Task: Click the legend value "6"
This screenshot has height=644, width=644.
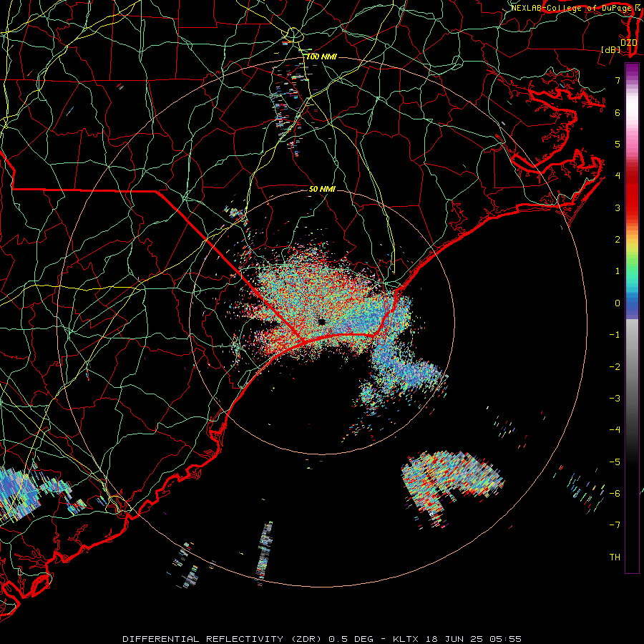Action: pyautogui.click(x=618, y=112)
